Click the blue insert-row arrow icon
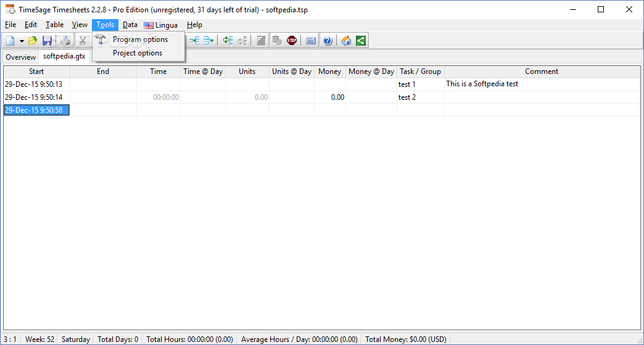 194,41
